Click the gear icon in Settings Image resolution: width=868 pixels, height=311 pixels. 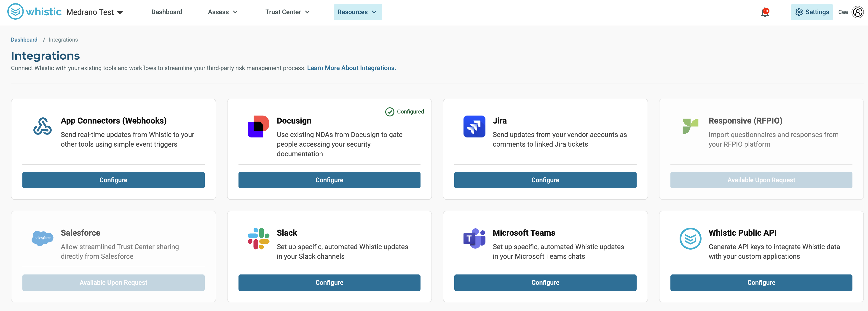click(799, 12)
